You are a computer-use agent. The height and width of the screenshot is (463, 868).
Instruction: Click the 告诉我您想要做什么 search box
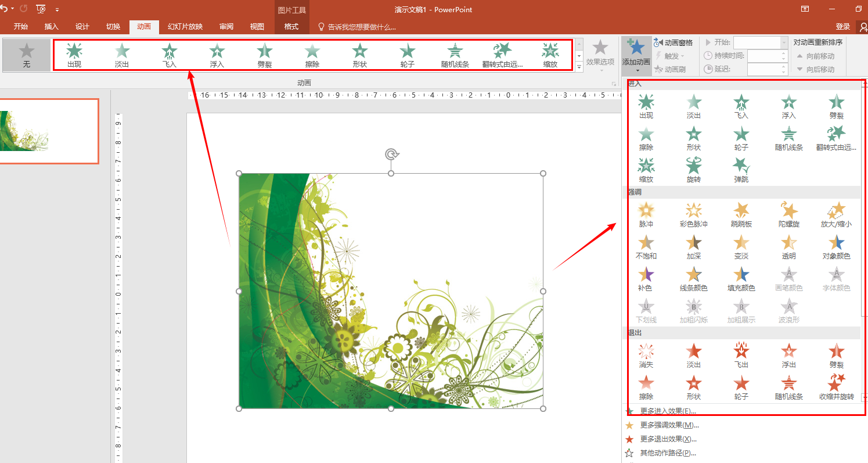click(x=357, y=27)
